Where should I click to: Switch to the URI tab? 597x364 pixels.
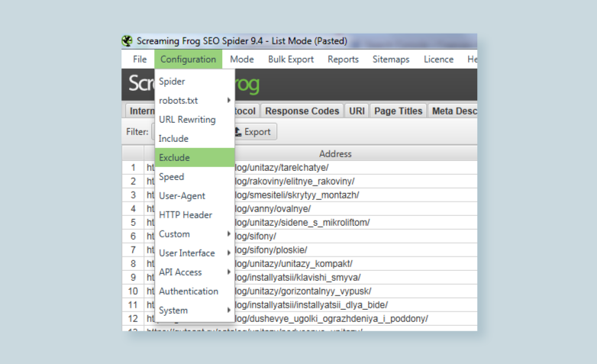[357, 111]
